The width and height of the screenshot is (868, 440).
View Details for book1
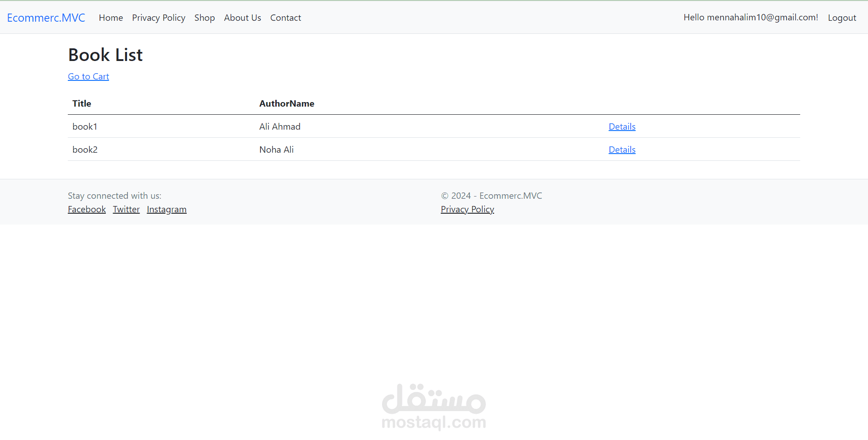point(622,126)
